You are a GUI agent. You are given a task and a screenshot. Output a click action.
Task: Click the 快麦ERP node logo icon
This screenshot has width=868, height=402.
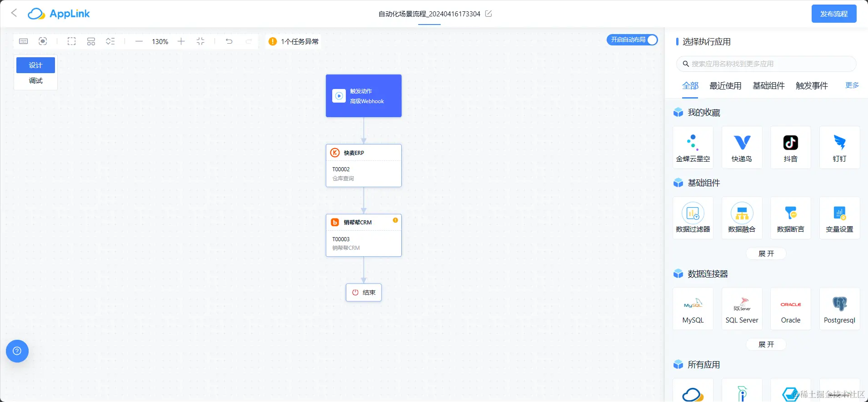335,153
